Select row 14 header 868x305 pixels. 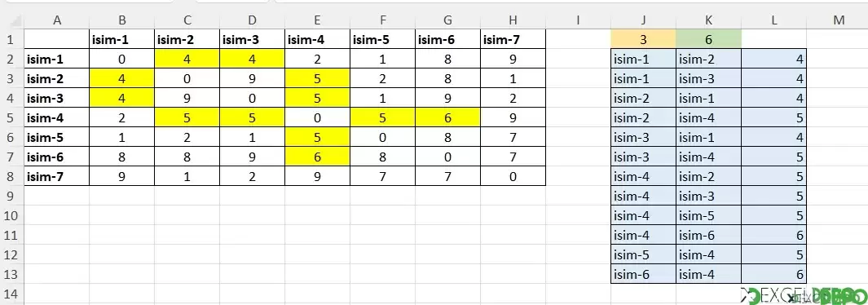[11, 294]
